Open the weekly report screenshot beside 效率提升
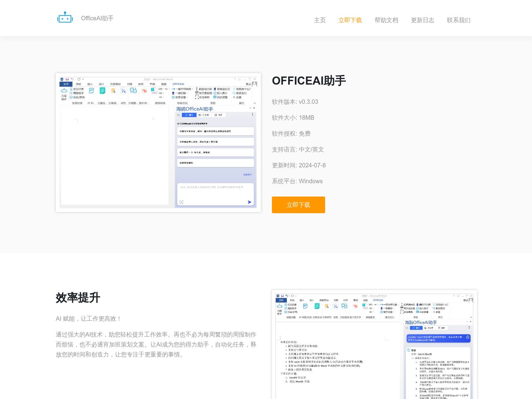The height and width of the screenshot is (399, 532). tap(374, 344)
